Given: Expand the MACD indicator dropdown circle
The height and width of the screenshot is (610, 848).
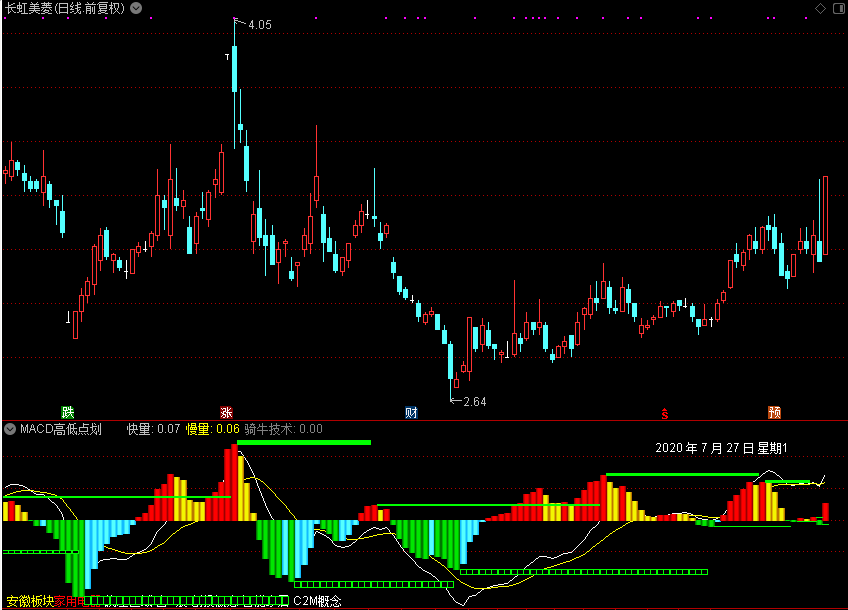Looking at the screenshot, I should tap(10, 429).
